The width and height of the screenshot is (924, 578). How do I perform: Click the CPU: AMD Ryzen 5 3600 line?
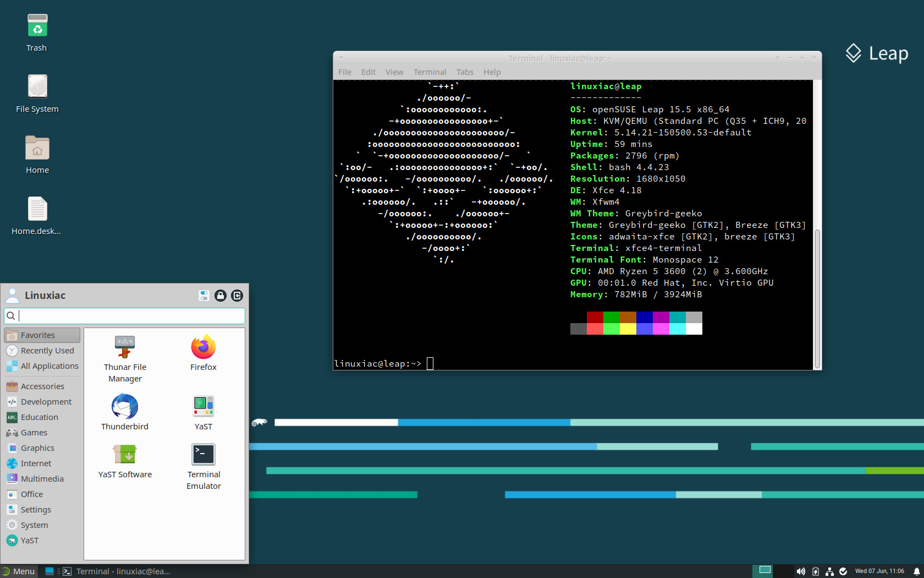(x=669, y=271)
